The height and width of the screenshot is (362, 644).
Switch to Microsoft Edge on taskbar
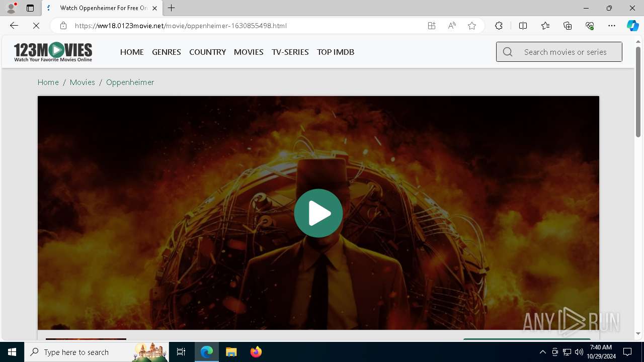click(x=207, y=352)
